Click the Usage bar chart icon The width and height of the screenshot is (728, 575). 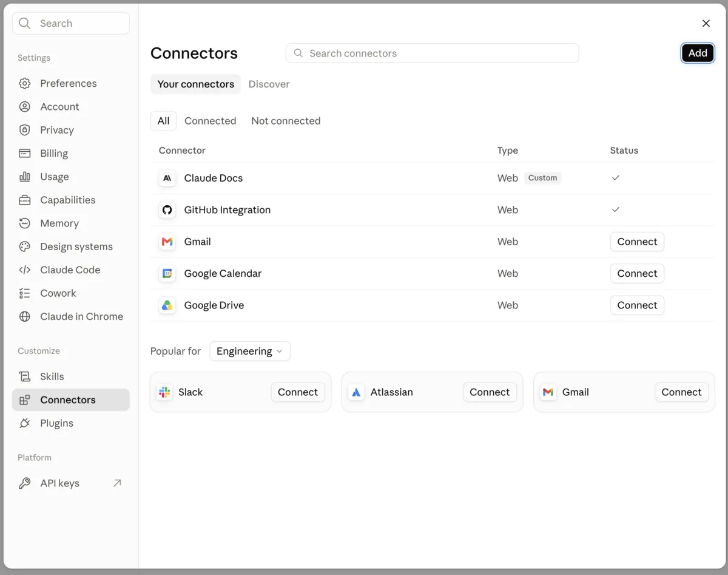click(x=25, y=177)
